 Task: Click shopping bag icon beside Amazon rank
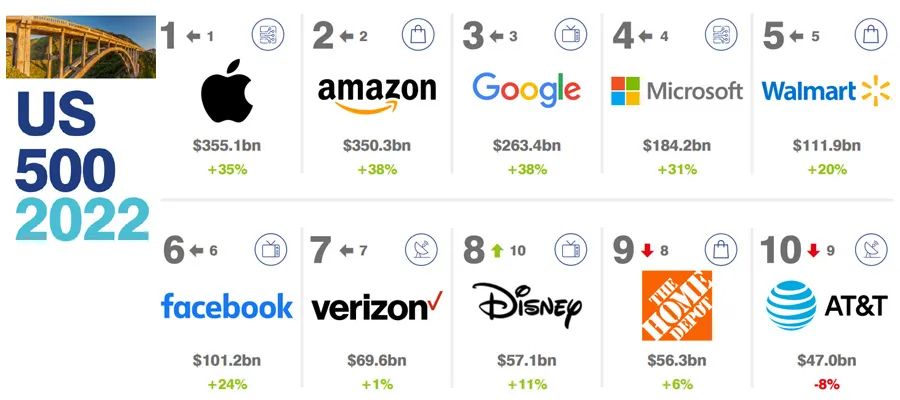tap(418, 35)
